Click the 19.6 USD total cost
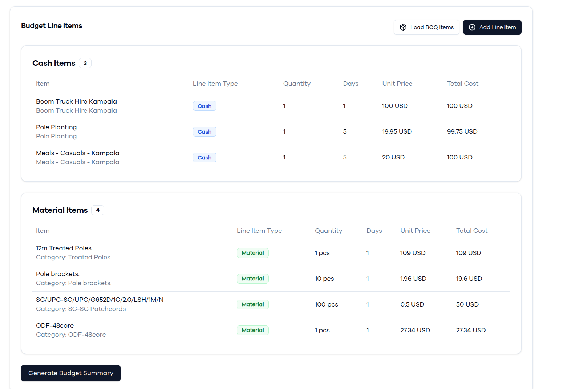Viewport: 588px width, 389px height. tap(469, 279)
